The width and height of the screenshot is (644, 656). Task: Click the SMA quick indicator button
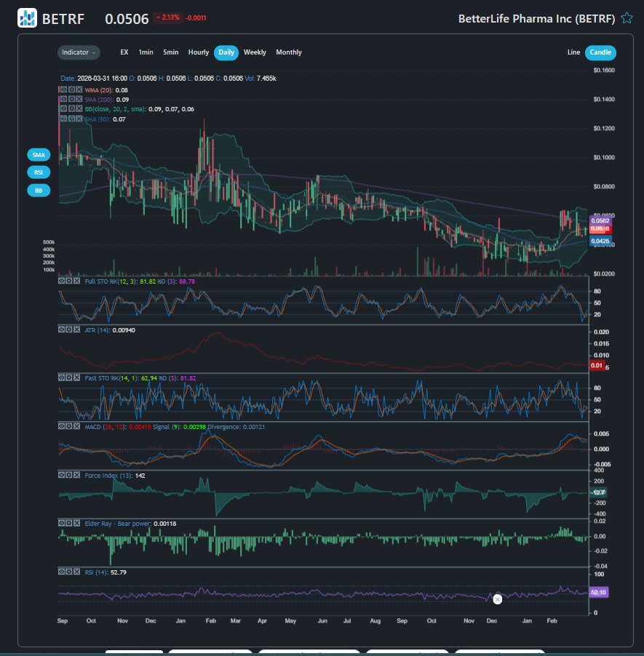[x=39, y=155]
